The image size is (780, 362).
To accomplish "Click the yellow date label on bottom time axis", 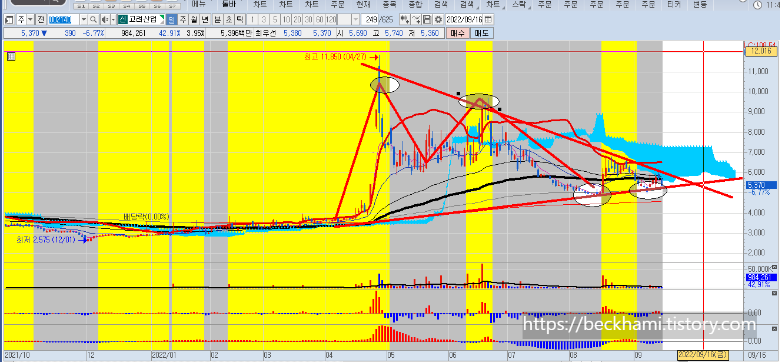I will tap(703, 354).
